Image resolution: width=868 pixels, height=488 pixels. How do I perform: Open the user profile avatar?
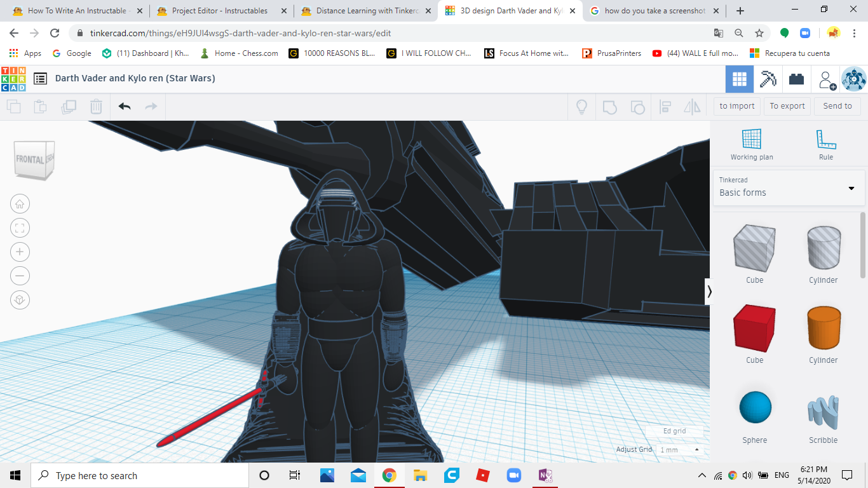click(853, 79)
